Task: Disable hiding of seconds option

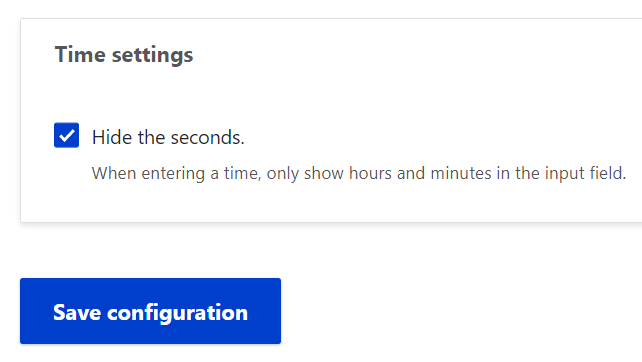Action: (66, 135)
